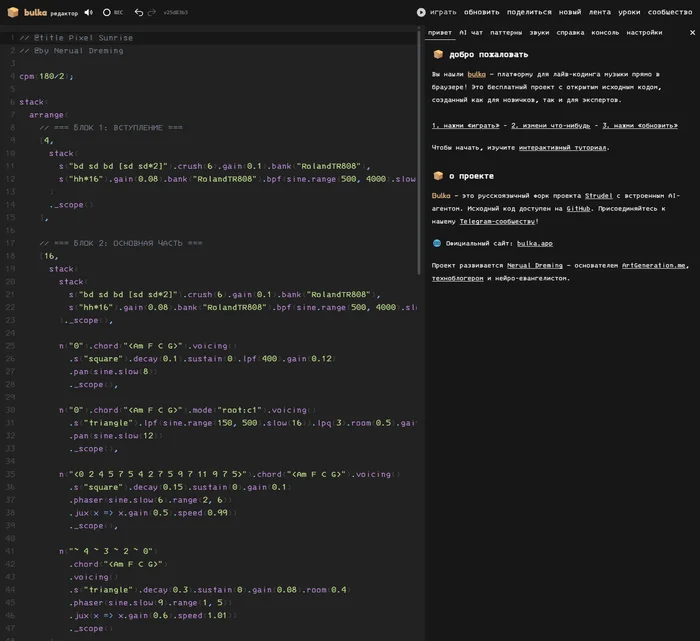The image size is (700, 641).
Task: Start recording with the REC button
Action: click(x=112, y=12)
